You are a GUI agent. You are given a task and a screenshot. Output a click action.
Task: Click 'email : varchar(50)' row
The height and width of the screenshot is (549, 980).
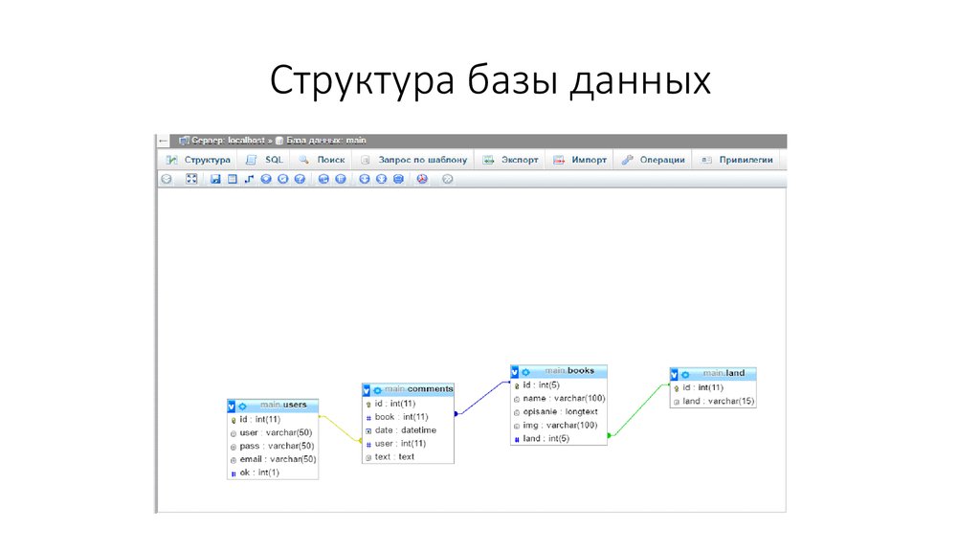273,459
